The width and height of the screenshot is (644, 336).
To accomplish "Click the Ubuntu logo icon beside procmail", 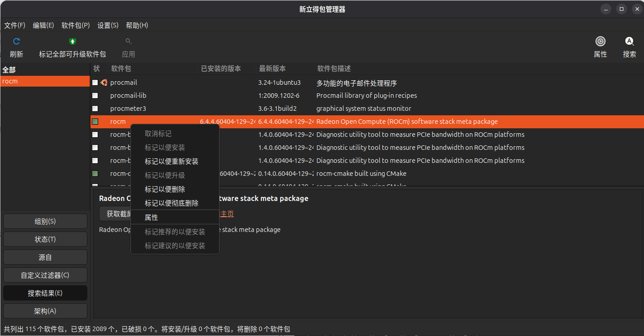I will [x=104, y=83].
